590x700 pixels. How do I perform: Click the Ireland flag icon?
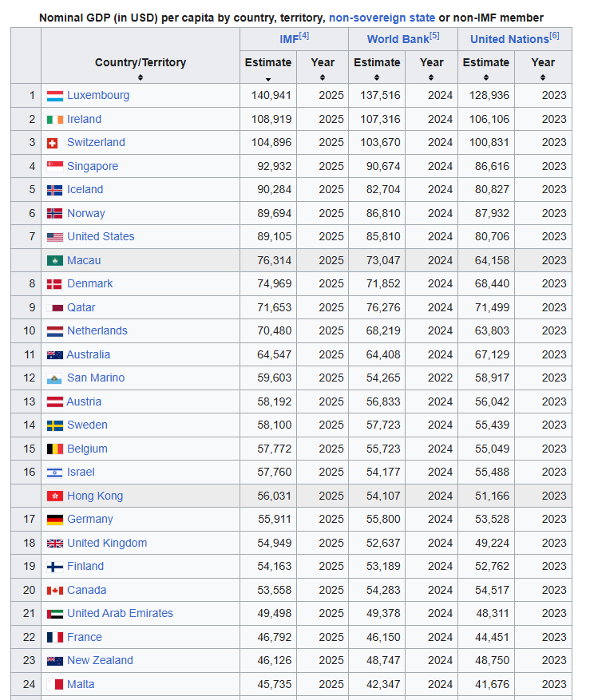point(55,120)
